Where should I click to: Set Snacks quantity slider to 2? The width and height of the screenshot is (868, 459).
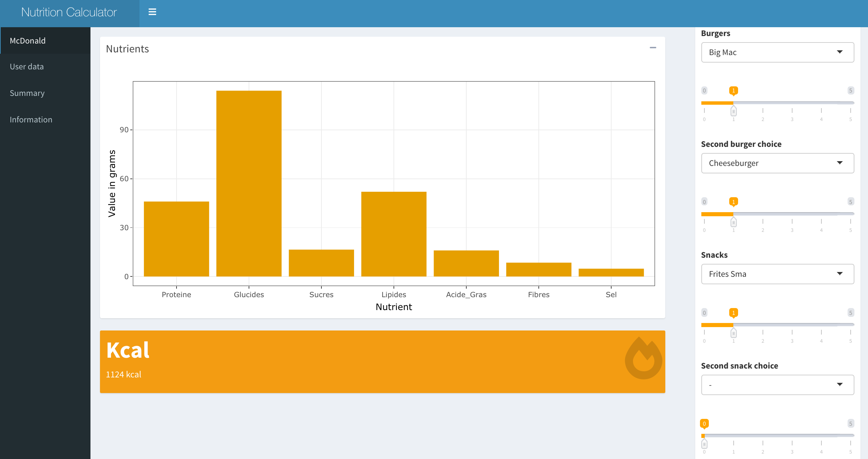[x=763, y=324]
